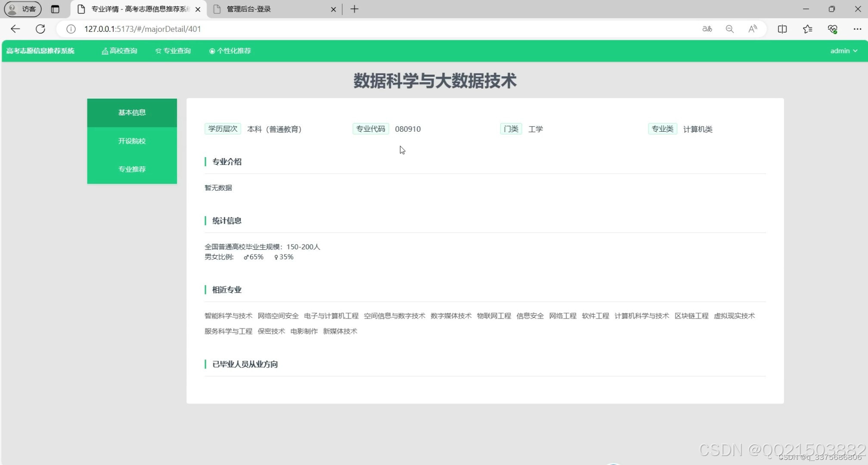Viewport: 868px width, 465px height.
Task: Activate the read aloud icon
Action: (753, 29)
